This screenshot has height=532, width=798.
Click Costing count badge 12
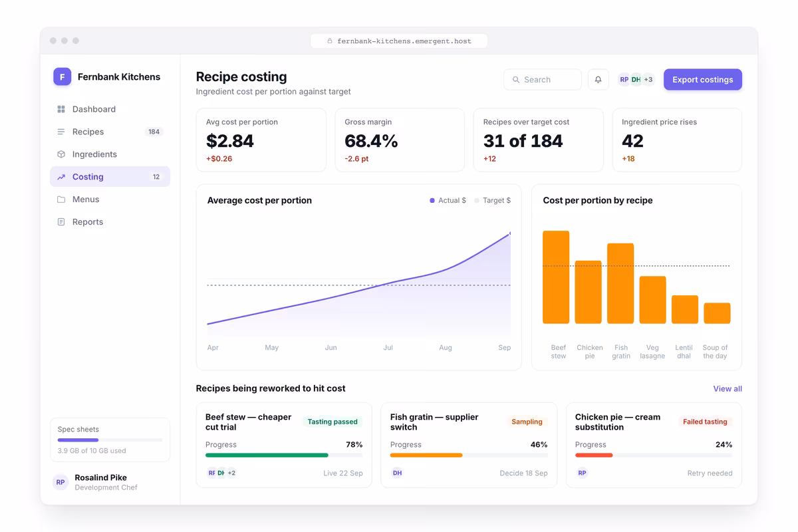point(156,177)
